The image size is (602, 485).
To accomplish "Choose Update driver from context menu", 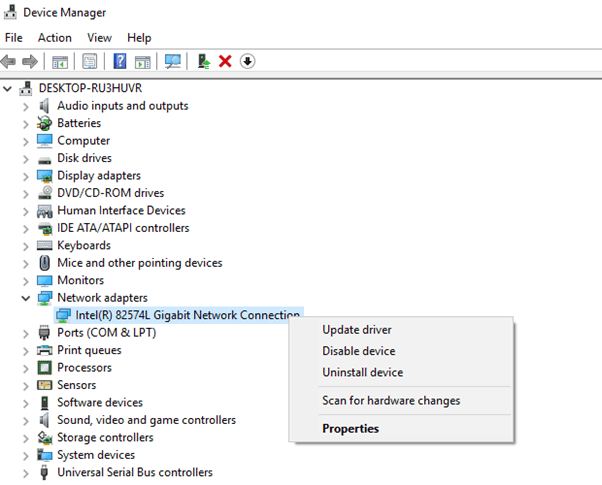I will pyautogui.click(x=356, y=330).
